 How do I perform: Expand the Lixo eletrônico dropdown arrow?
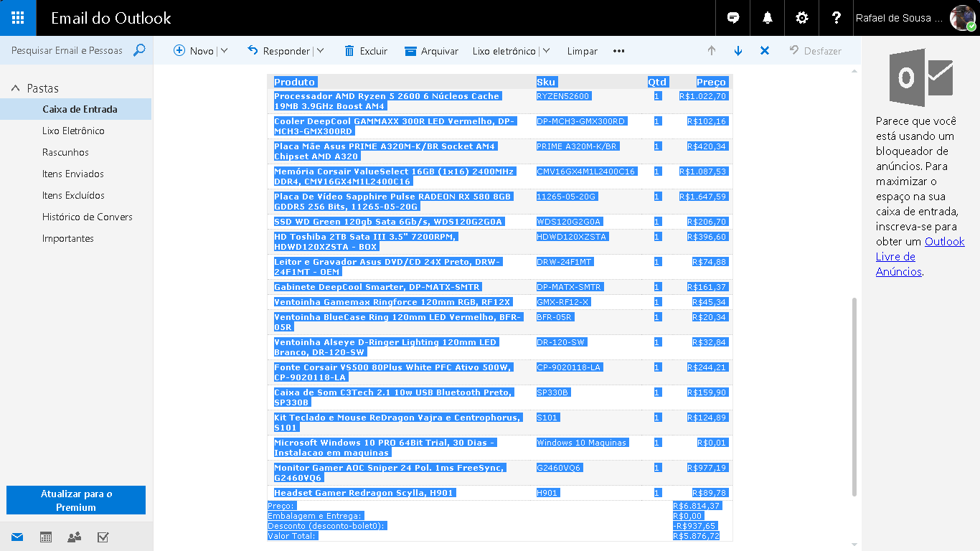[x=546, y=51]
